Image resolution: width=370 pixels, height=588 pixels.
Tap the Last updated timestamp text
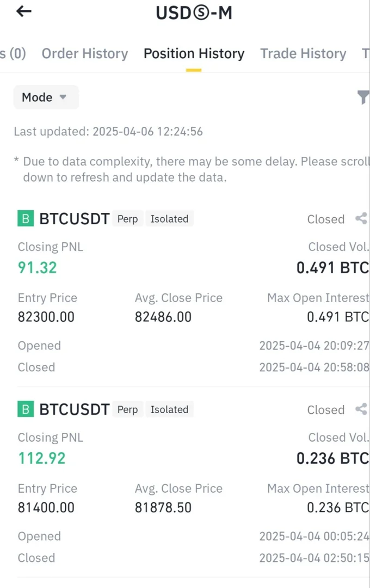pyautogui.click(x=108, y=131)
